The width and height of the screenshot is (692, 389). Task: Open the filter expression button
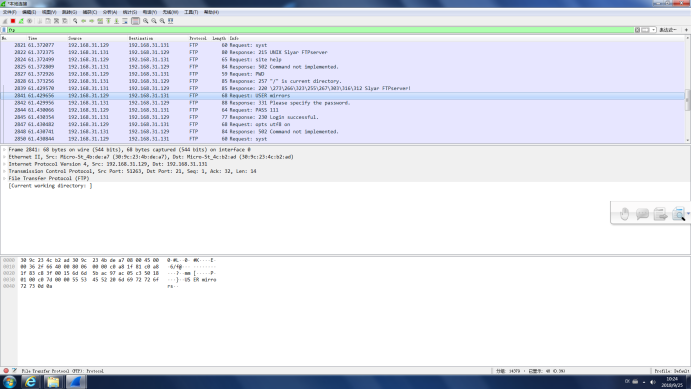click(668, 30)
